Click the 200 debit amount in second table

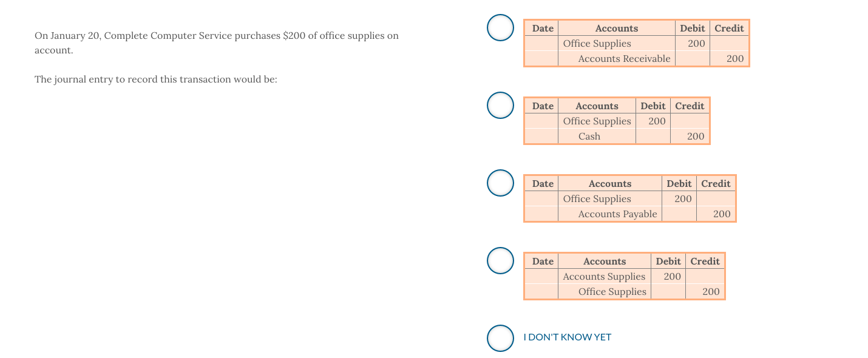(x=656, y=121)
